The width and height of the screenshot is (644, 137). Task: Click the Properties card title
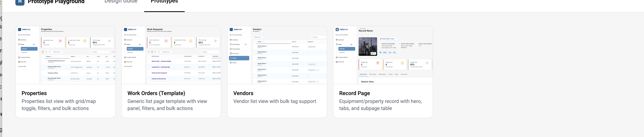click(x=34, y=93)
